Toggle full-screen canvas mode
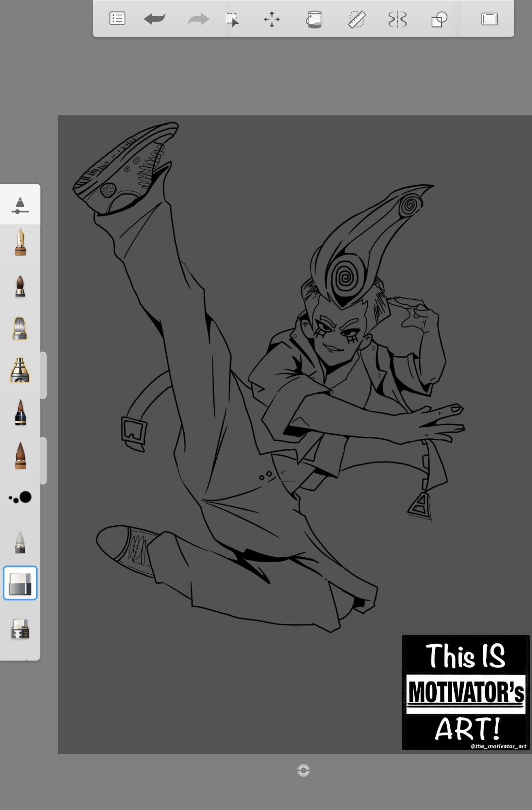The width and height of the screenshot is (532, 810). (489, 19)
